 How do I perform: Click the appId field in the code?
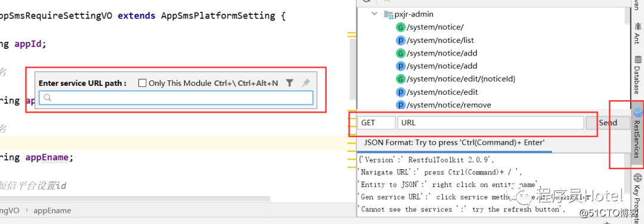[x=29, y=44]
